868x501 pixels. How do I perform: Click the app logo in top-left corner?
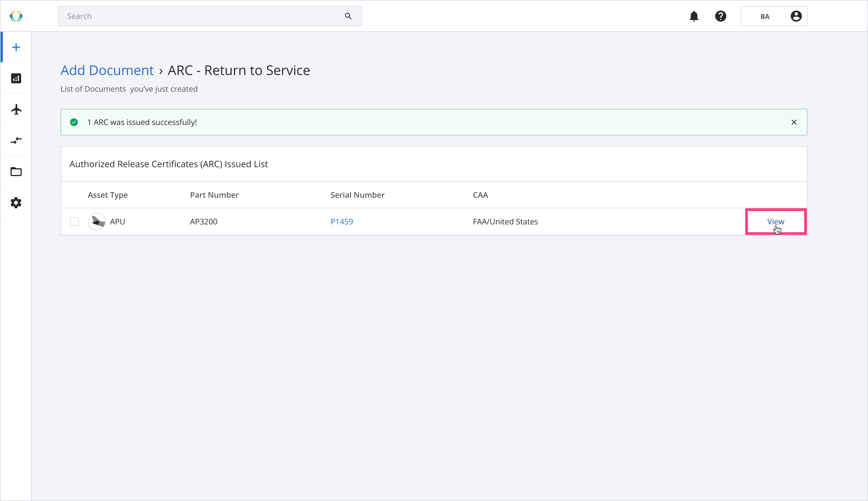16,16
